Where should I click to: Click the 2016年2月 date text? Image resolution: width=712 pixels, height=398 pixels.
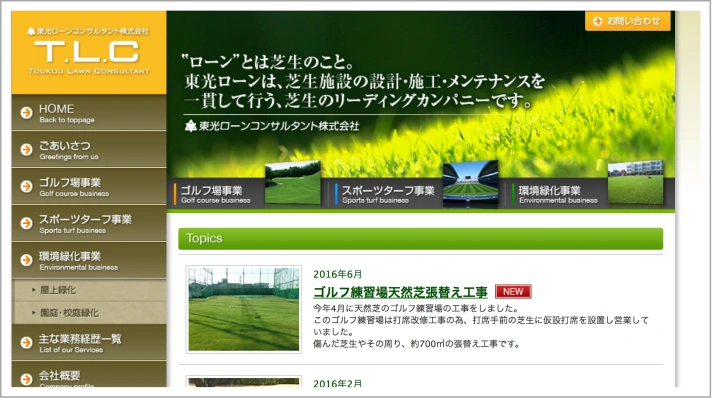pos(337,383)
